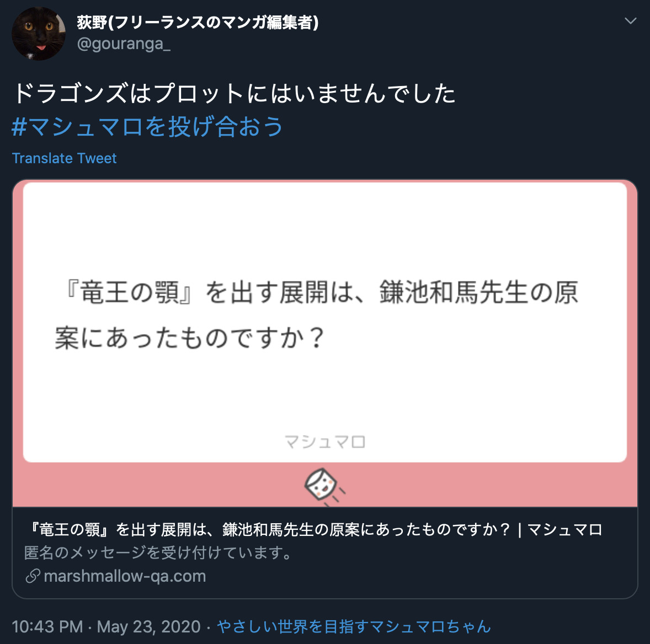The image size is (650, 644).
Task: Click the white question panel preview image
Action: tap(324, 322)
